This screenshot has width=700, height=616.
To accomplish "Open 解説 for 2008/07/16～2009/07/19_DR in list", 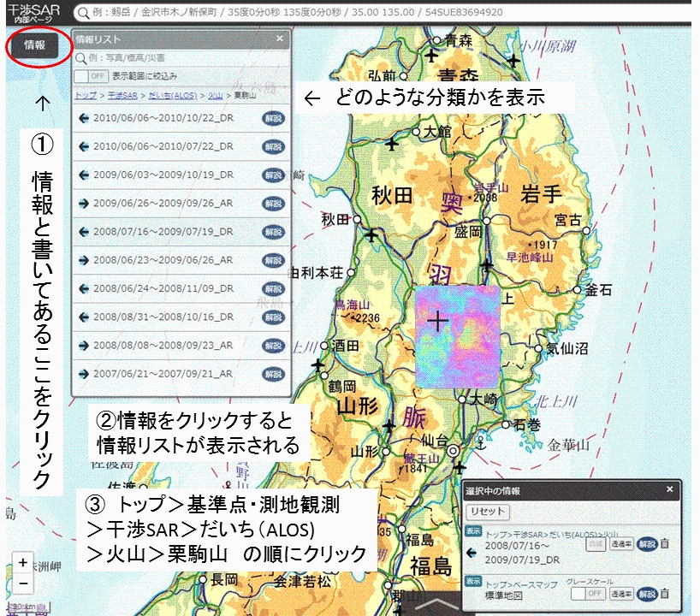I will click(273, 232).
